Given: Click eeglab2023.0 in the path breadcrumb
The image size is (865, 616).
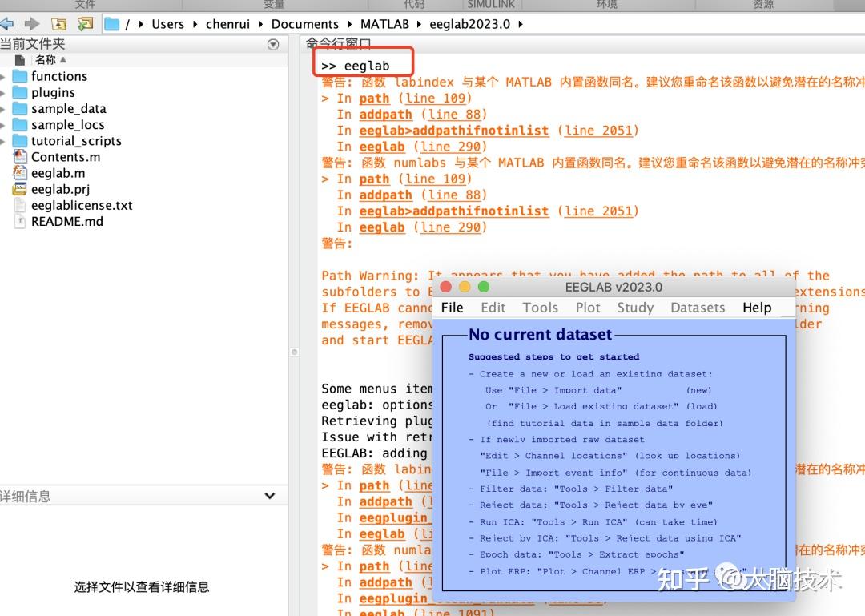Looking at the screenshot, I should 470,24.
